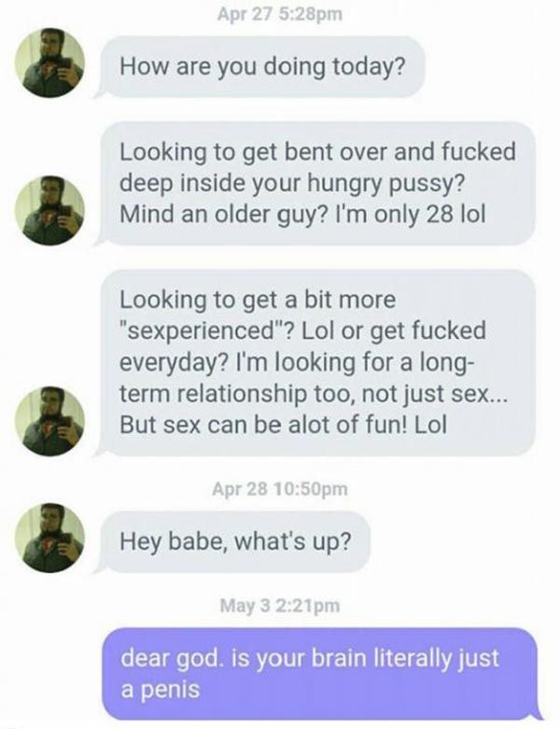Click the sentence "Mind an older guy?"
This screenshot has width=560, height=729.
point(222,215)
